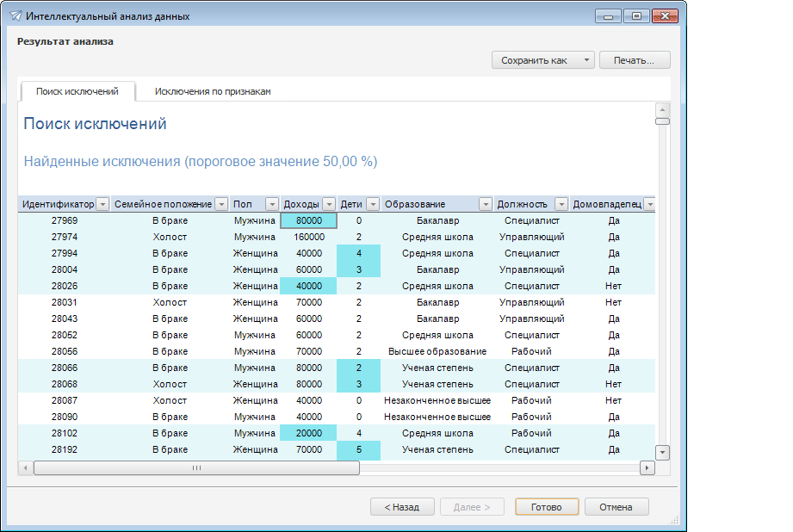Viewport: 793px width, 532px height.
Task: Go back with the Назад button
Action: coord(402,507)
